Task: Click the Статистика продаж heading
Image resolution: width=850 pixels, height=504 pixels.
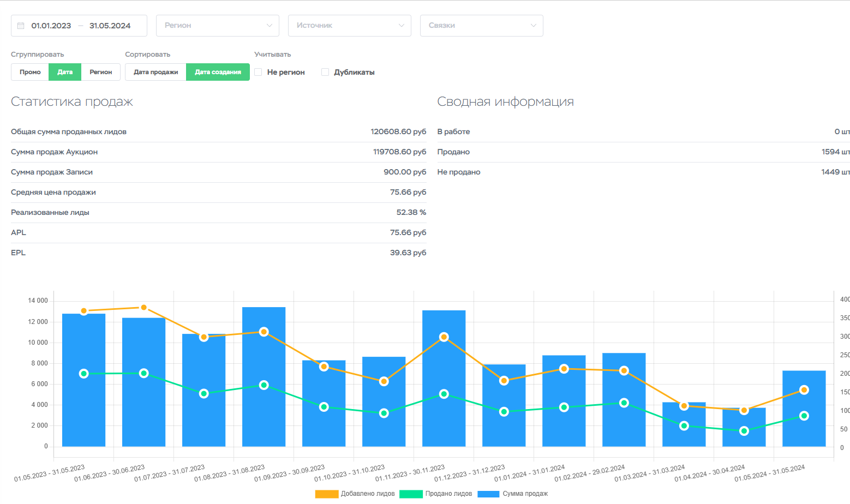Action: click(72, 102)
